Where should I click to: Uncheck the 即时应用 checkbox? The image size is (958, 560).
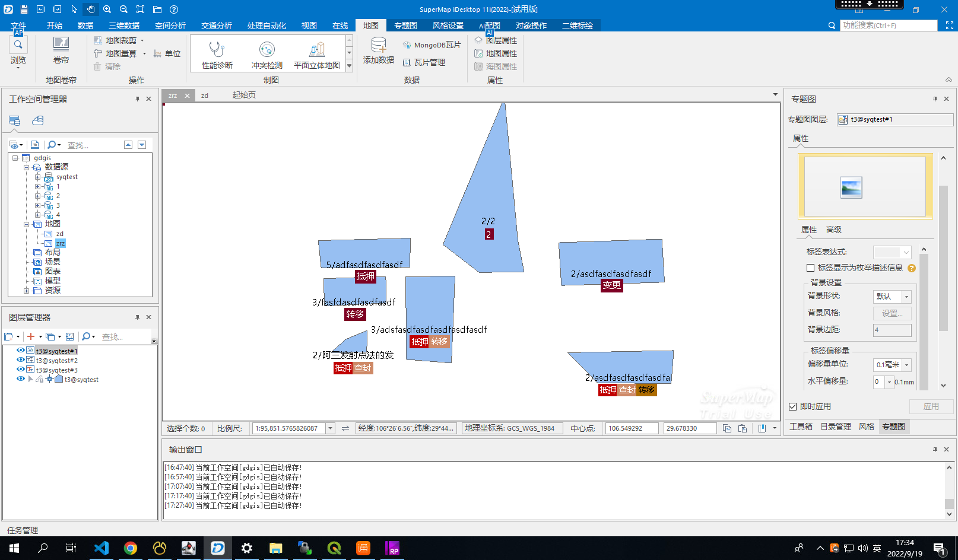pos(792,406)
